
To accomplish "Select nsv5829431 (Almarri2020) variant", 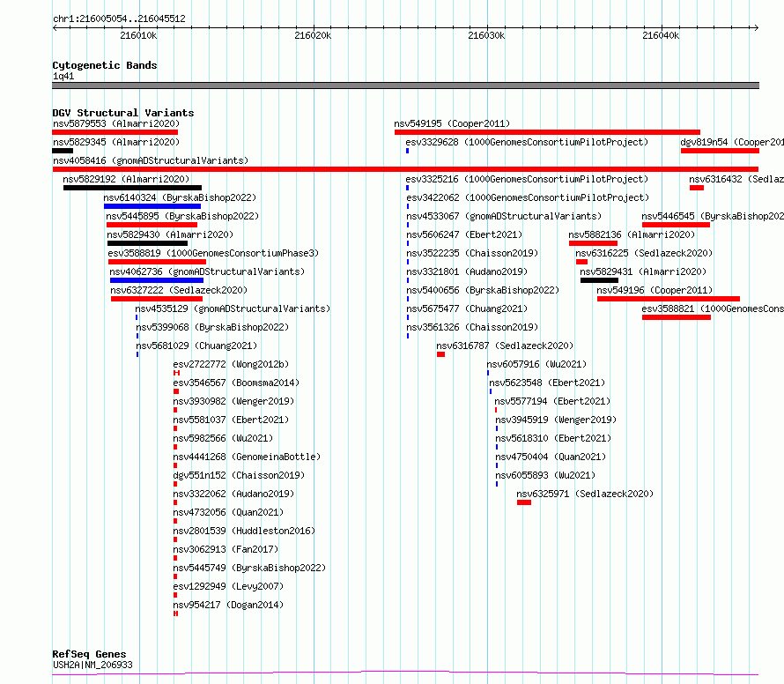I will point(643,271).
